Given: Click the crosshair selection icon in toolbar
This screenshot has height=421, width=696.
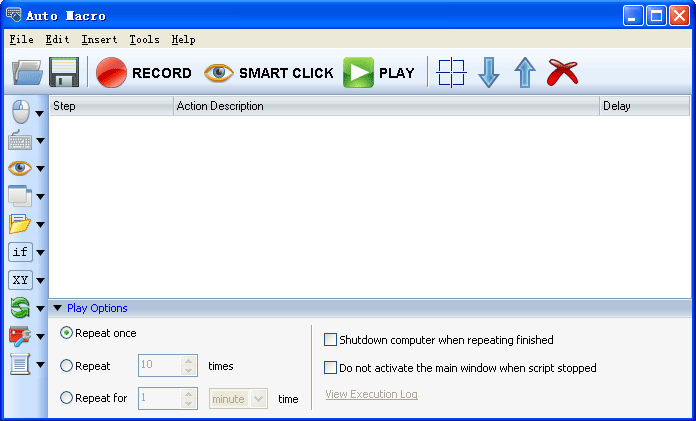Looking at the screenshot, I should [x=451, y=73].
